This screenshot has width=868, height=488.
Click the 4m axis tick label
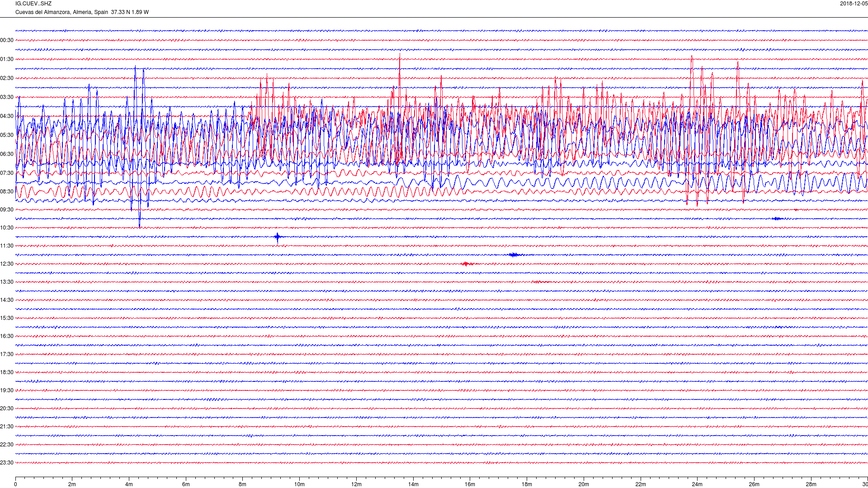[x=129, y=484]
